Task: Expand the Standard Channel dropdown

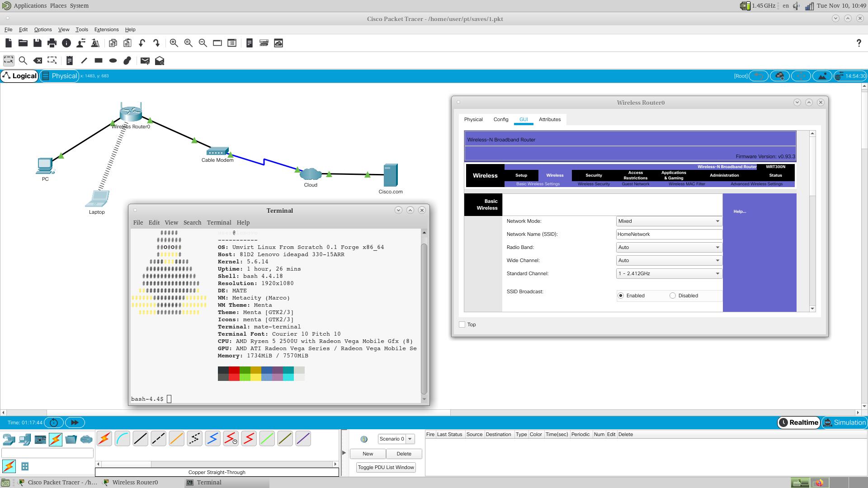Action: (669, 273)
